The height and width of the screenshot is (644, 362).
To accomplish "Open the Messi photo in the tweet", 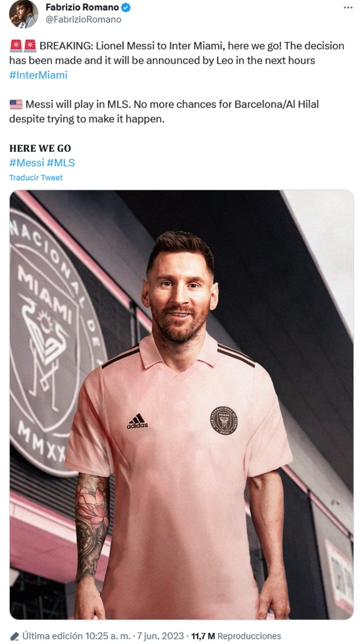I will [181, 405].
